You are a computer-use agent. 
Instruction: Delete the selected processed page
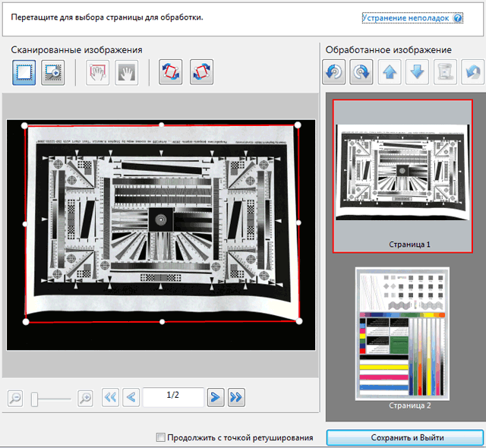click(443, 73)
